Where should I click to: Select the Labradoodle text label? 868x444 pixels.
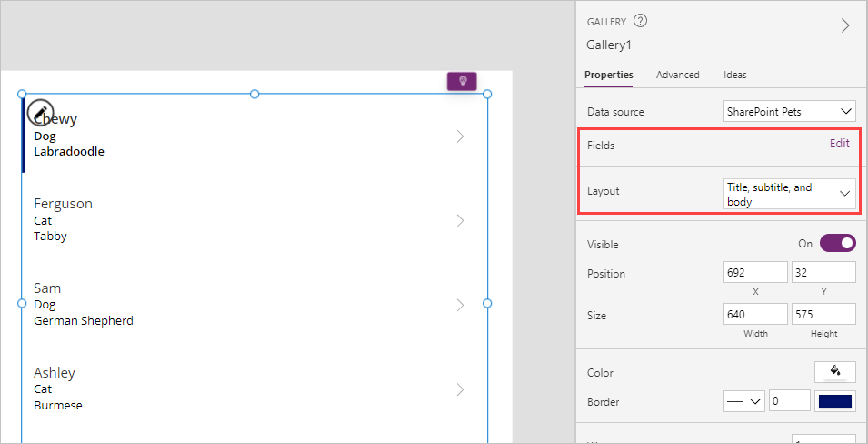pos(69,151)
